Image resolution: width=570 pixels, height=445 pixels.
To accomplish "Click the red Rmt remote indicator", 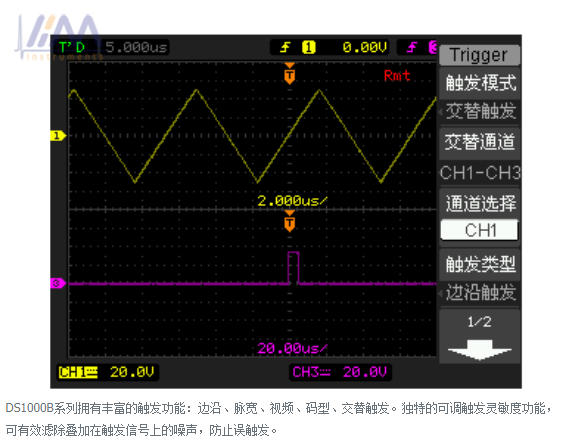I will point(397,76).
